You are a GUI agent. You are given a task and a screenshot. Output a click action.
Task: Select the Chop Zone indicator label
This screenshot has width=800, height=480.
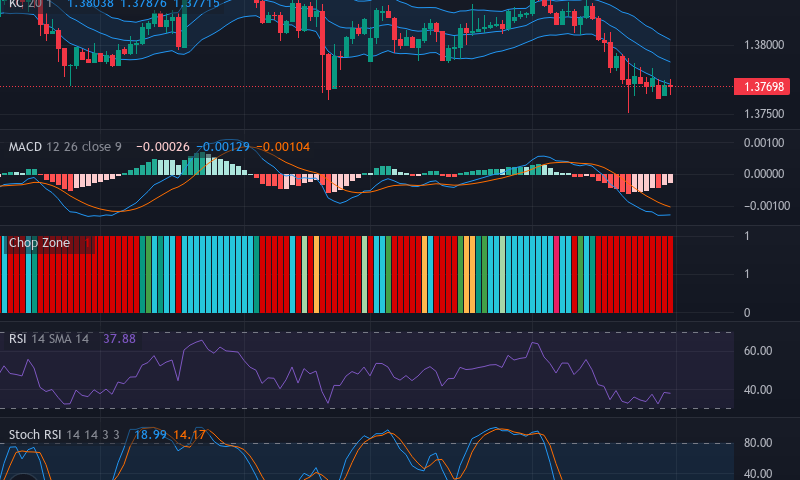point(39,243)
